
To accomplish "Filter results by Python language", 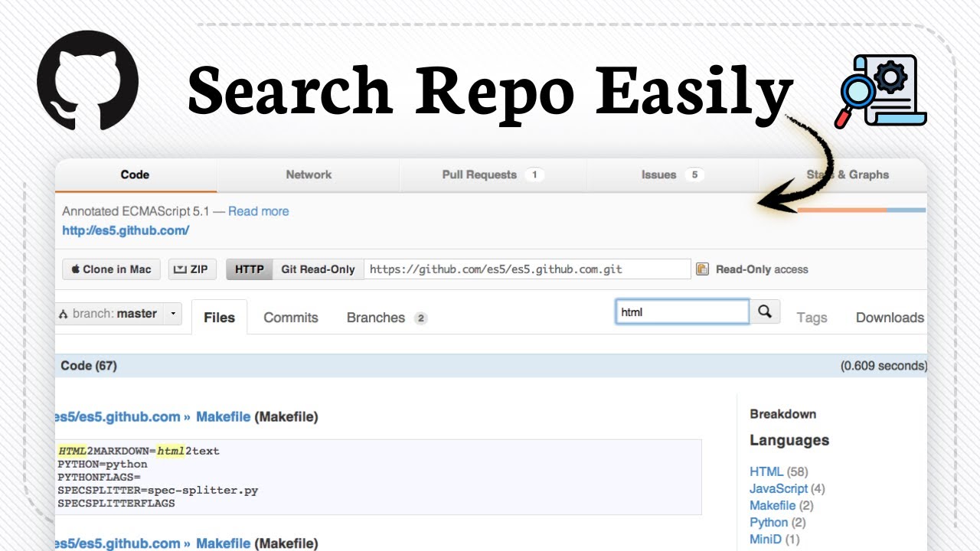I will point(769,523).
